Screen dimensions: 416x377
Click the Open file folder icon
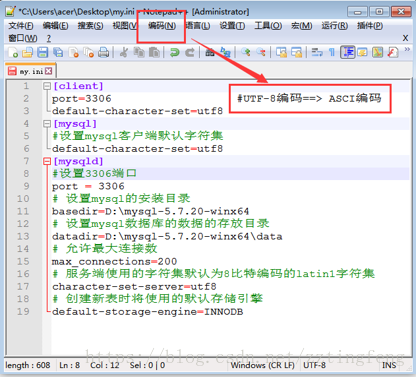pos(28,52)
